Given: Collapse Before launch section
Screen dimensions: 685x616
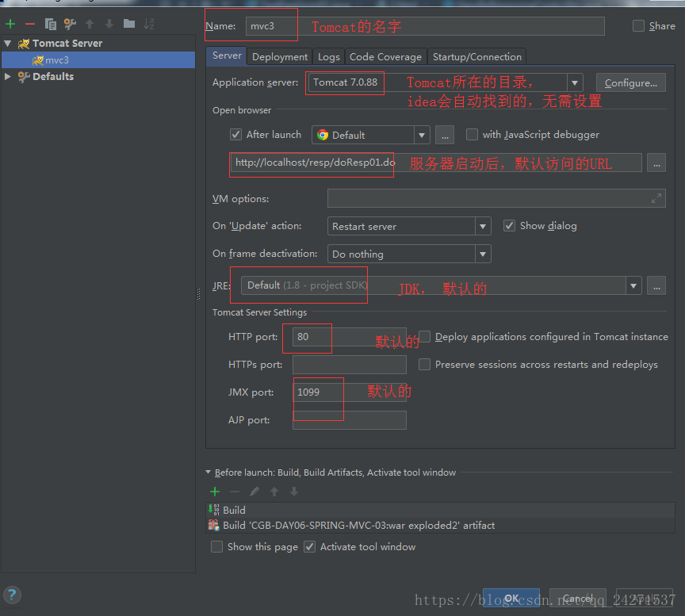Looking at the screenshot, I should tap(209, 473).
